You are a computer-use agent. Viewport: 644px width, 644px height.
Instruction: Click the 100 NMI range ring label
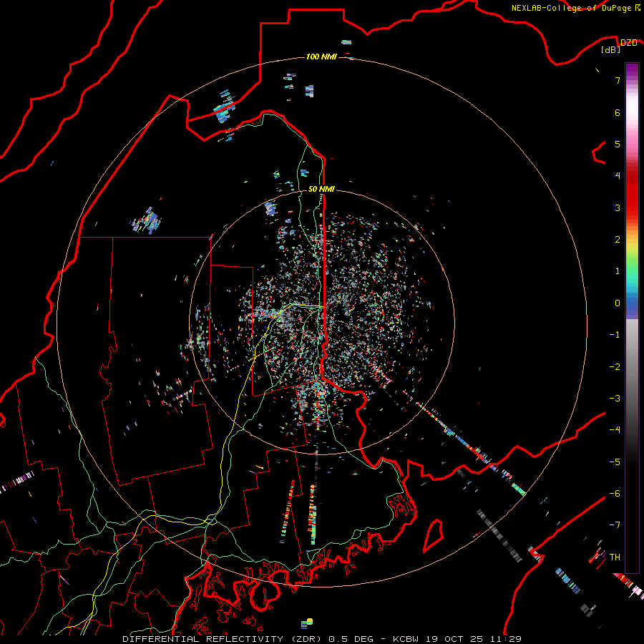(321, 57)
